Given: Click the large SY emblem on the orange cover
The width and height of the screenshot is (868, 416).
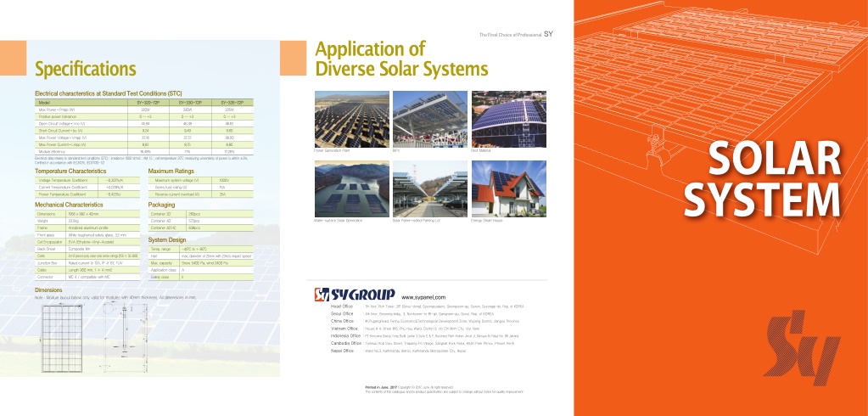Looking at the screenshot, I should pos(802,347).
